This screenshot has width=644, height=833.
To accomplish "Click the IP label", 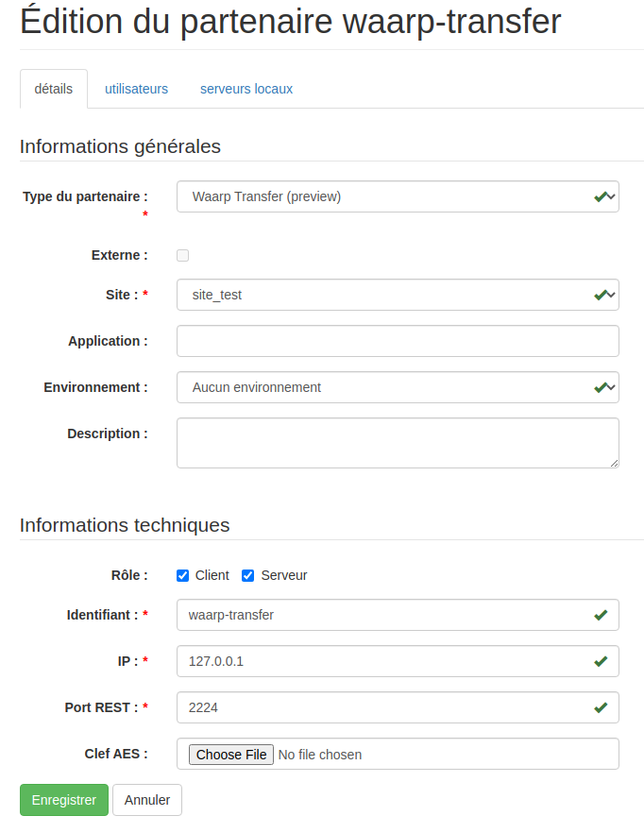I will [127, 661].
